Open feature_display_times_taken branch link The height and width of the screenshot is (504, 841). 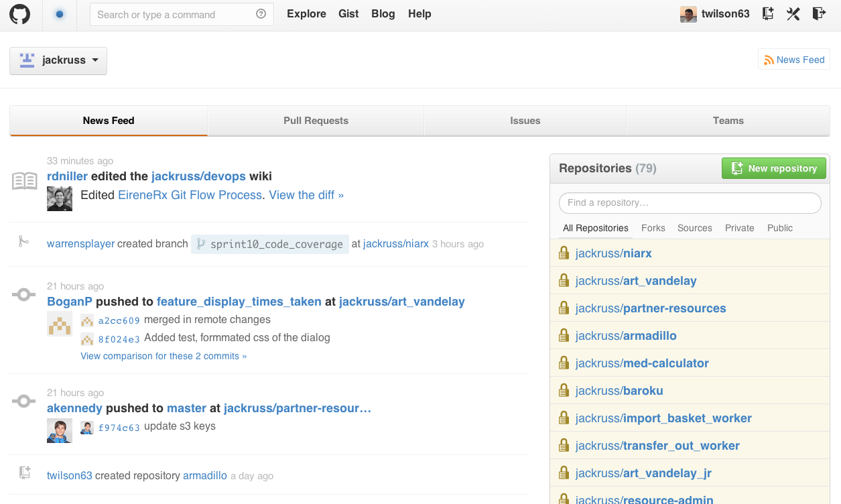[x=239, y=302]
